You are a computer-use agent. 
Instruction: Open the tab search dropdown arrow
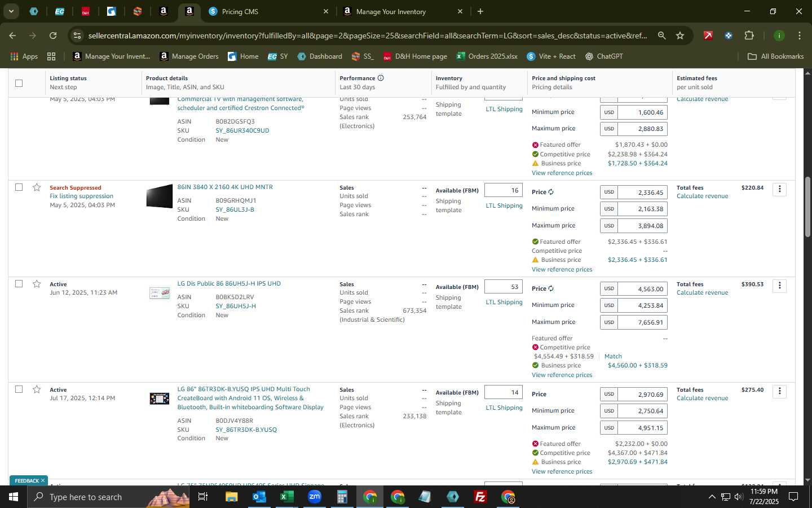pyautogui.click(x=11, y=11)
